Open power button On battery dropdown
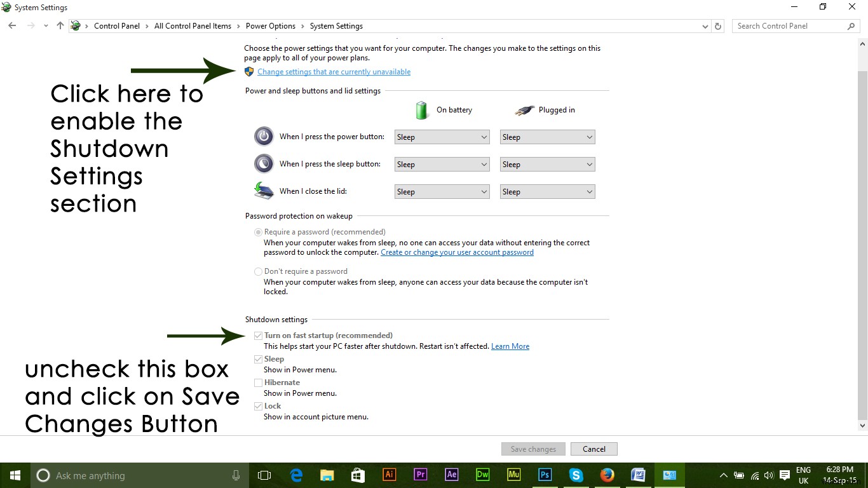The image size is (868, 488). point(442,137)
